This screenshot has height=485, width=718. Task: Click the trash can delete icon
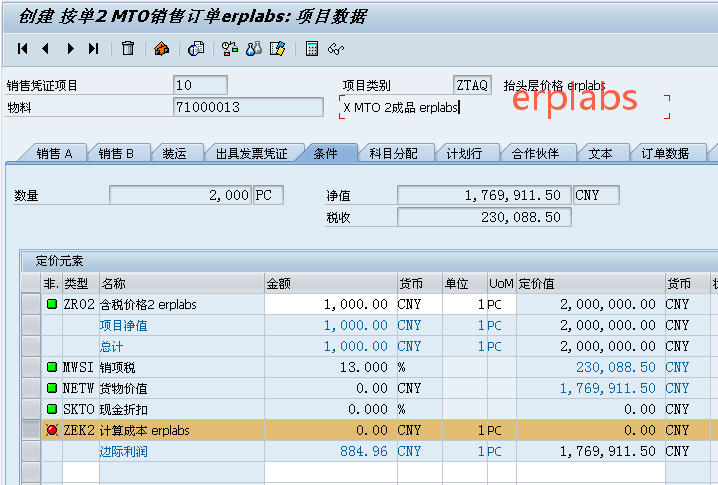pos(128,48)
